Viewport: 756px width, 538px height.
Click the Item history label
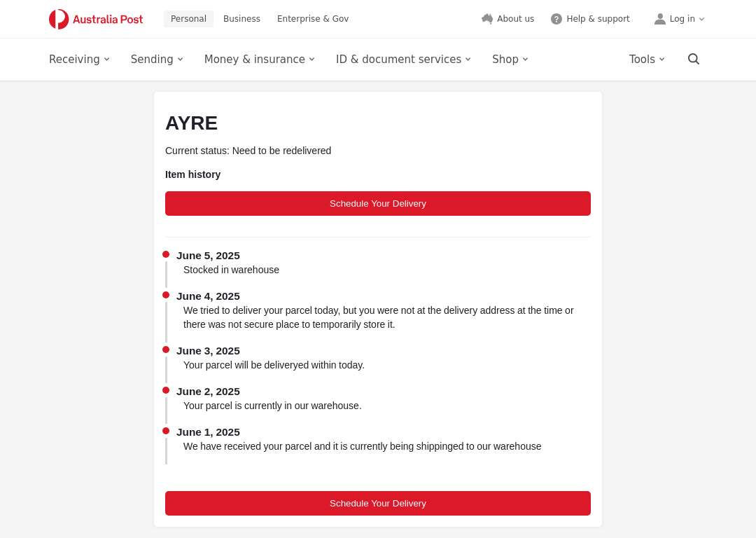coord(193,174)
